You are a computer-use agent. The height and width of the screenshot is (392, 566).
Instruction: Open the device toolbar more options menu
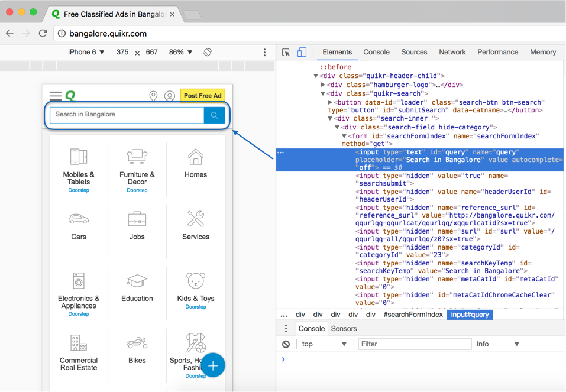[x=264, y=53]
